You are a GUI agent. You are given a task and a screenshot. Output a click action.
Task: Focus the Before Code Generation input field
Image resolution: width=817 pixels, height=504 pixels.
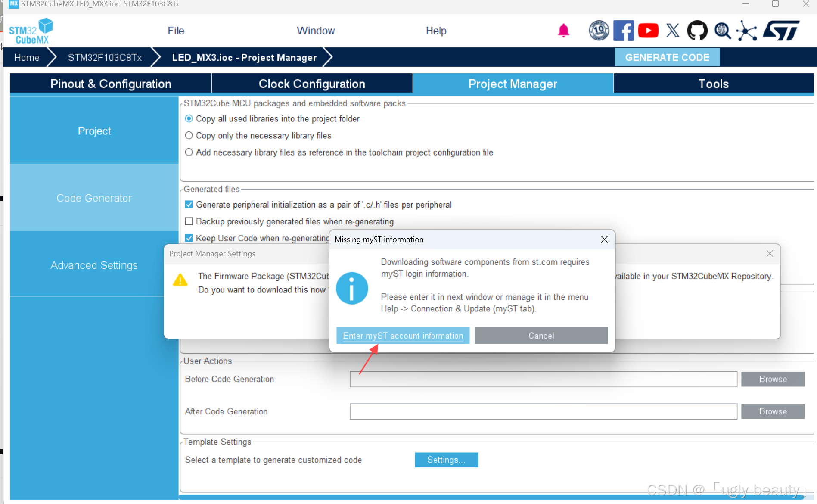[544, 379]
